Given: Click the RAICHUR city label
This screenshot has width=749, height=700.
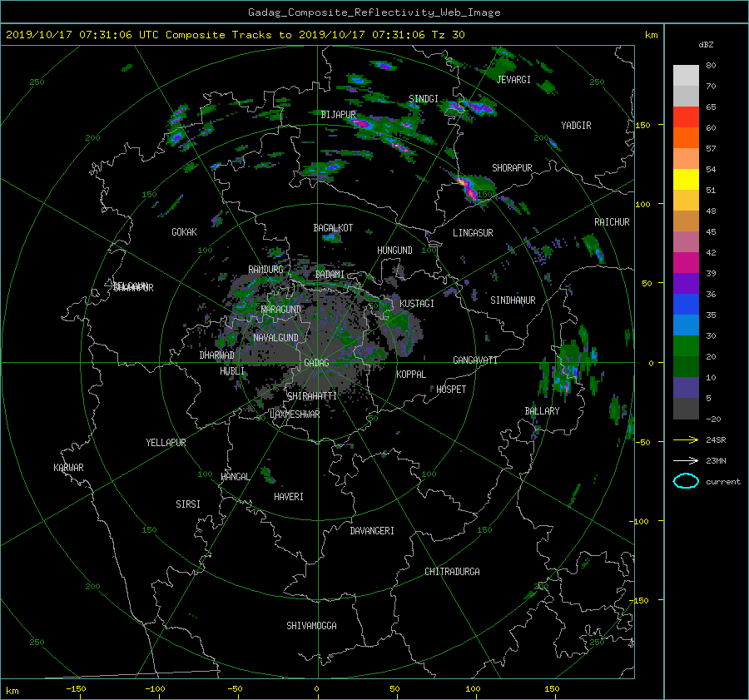Looking at the screenshot, I should tap(612, 222).
